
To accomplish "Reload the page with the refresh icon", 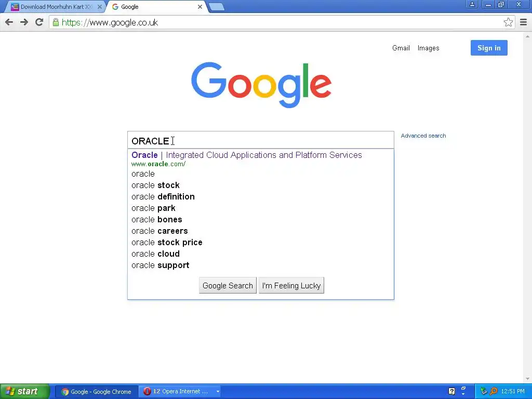I will (x=39, y=22).
